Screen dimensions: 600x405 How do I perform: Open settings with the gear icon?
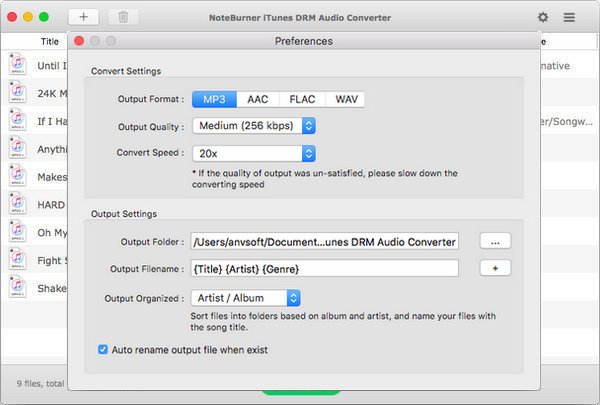click(x=543, y=17)
